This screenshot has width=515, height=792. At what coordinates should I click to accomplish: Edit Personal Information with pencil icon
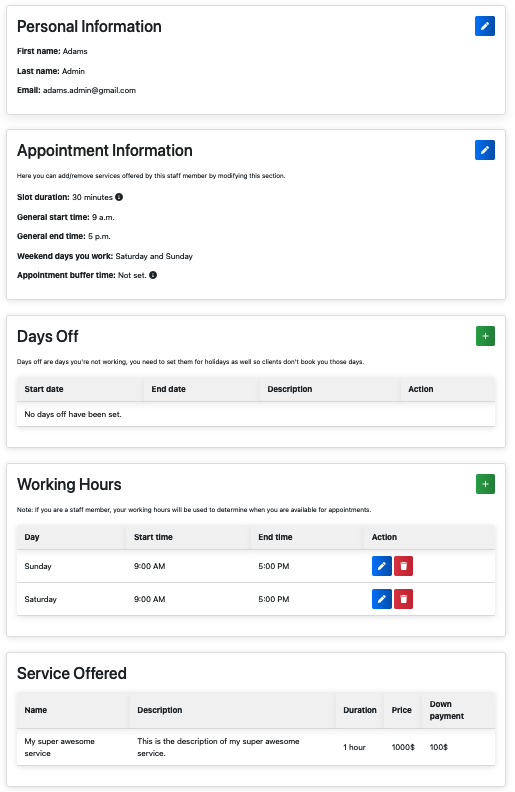(x=484, y=26)
